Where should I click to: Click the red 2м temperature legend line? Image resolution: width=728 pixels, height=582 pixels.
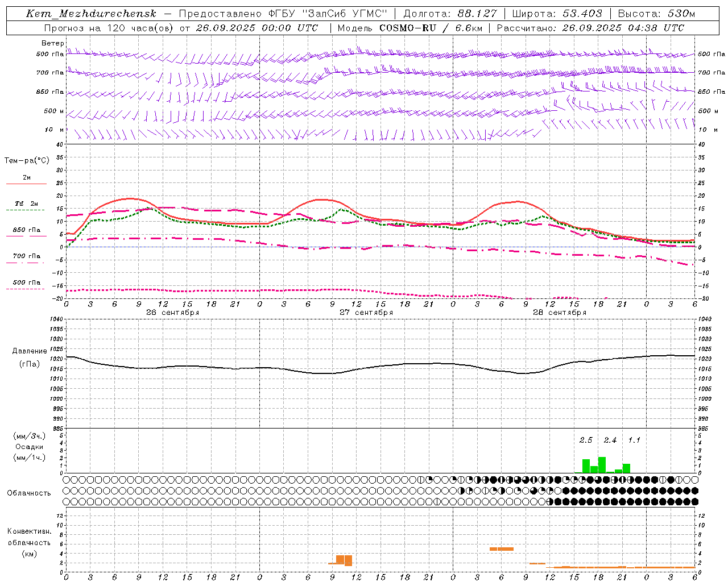[26, 184]
